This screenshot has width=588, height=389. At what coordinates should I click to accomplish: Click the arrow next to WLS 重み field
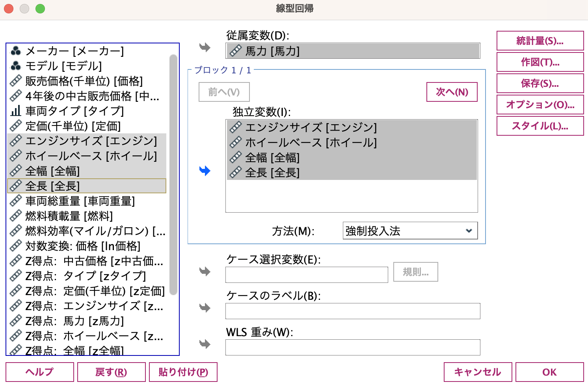[x=205, y=343]
